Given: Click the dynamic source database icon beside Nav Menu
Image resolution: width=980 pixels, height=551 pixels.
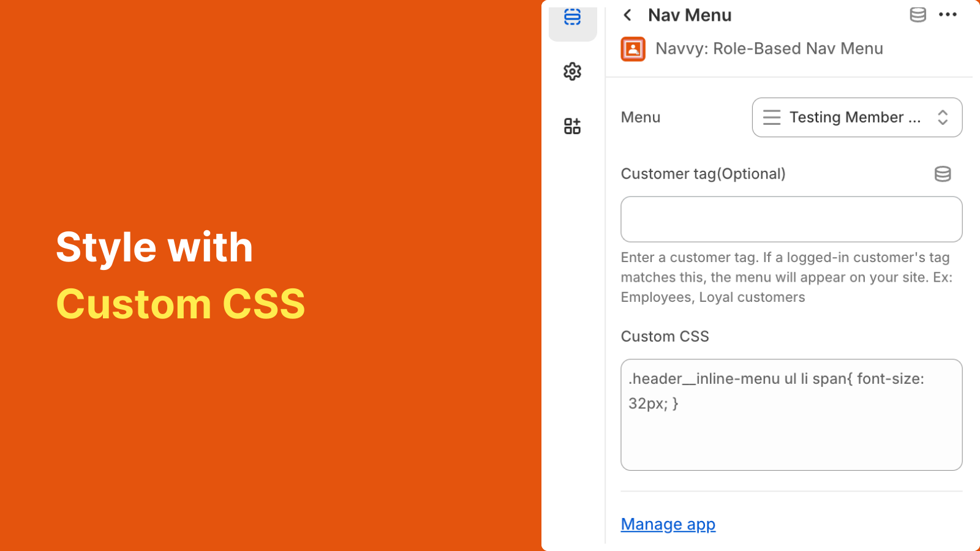Looking at the screenshot, I should 918,15.
